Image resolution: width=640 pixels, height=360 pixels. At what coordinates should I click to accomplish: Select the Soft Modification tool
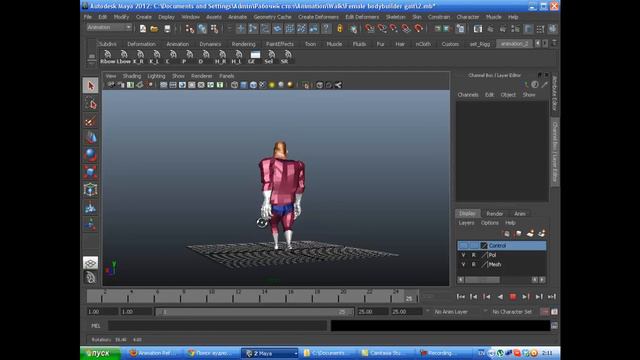pos(90,208)
